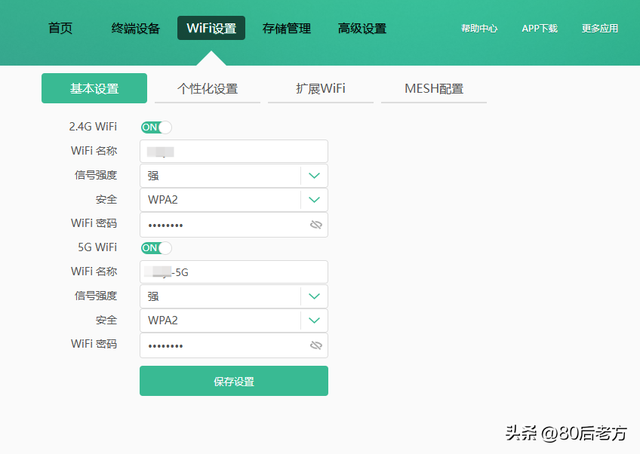This screenshot has width=640, height=454.
Task: Select WiFi设置 in top navigation
Action: [211, 28]
